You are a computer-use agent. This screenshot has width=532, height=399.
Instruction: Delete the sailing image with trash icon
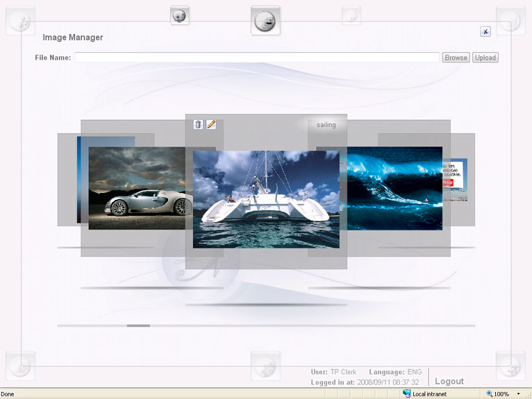pyautogui.click(x=198, y=124)
